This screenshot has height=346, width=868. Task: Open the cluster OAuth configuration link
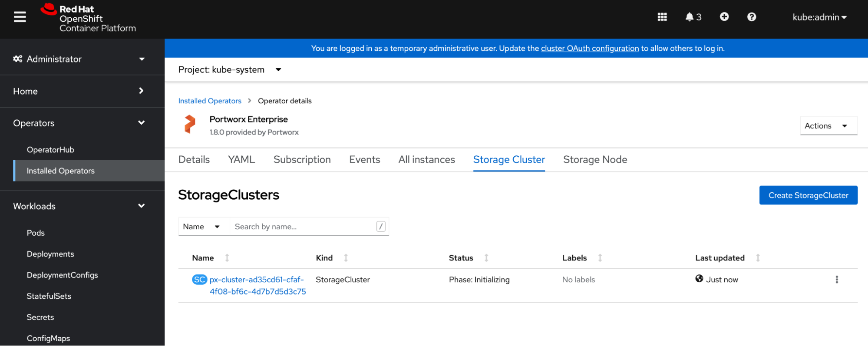pos(590,49)
